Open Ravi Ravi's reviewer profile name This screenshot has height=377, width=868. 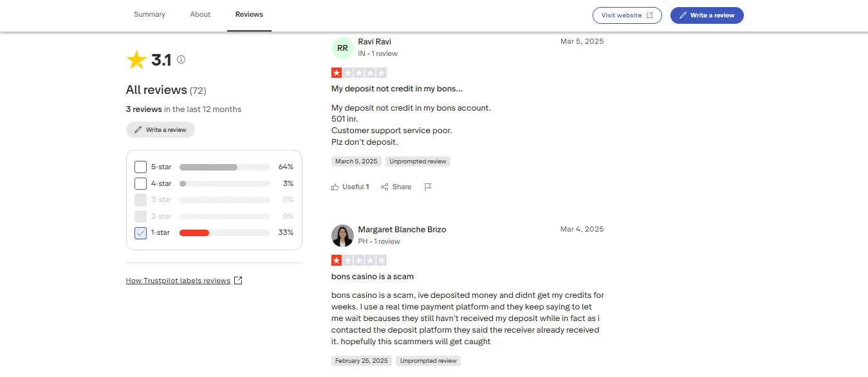click(374, 42)
